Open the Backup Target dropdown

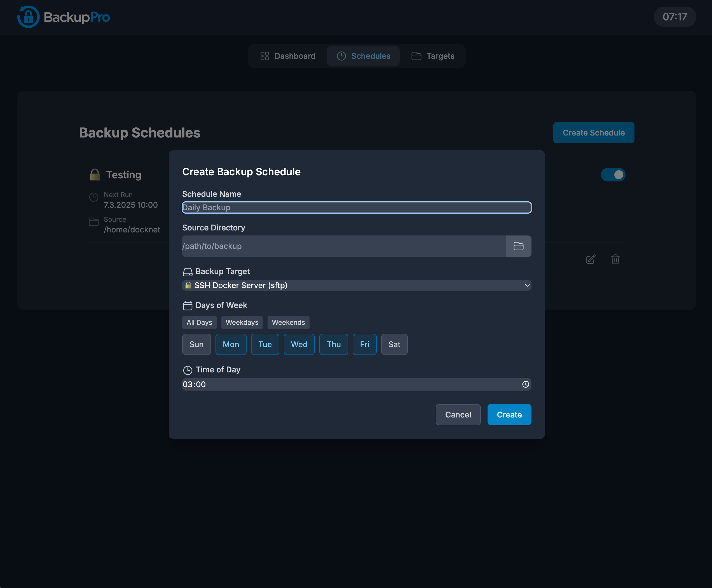click(357, 286)
